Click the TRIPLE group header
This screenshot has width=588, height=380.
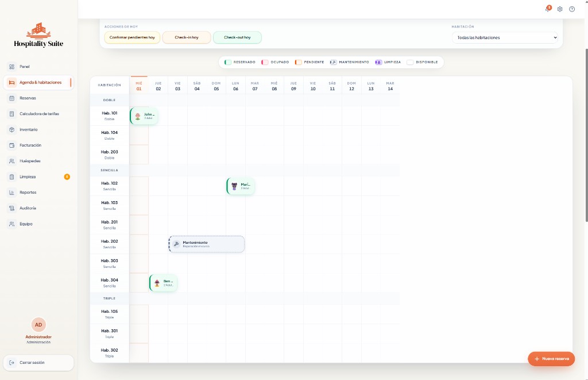point(110,298)
